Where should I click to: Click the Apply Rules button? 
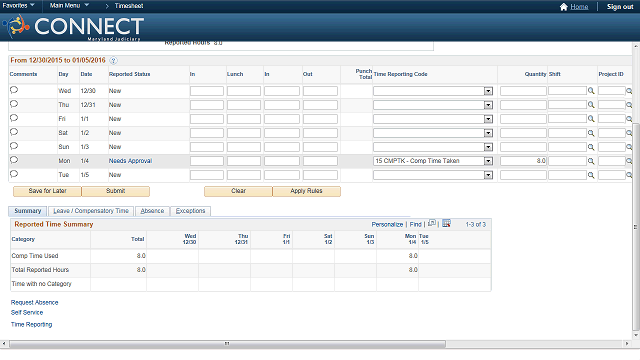(307, 191)
